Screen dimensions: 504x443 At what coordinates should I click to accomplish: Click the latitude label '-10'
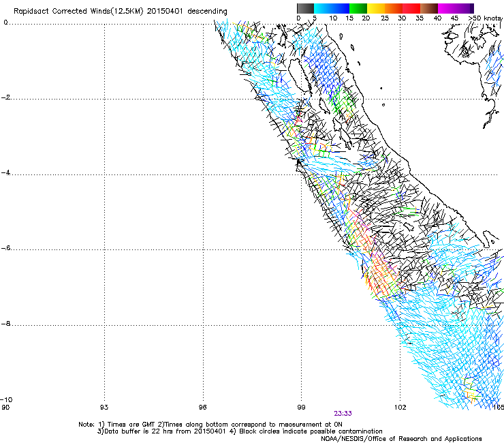click(6, 400)
